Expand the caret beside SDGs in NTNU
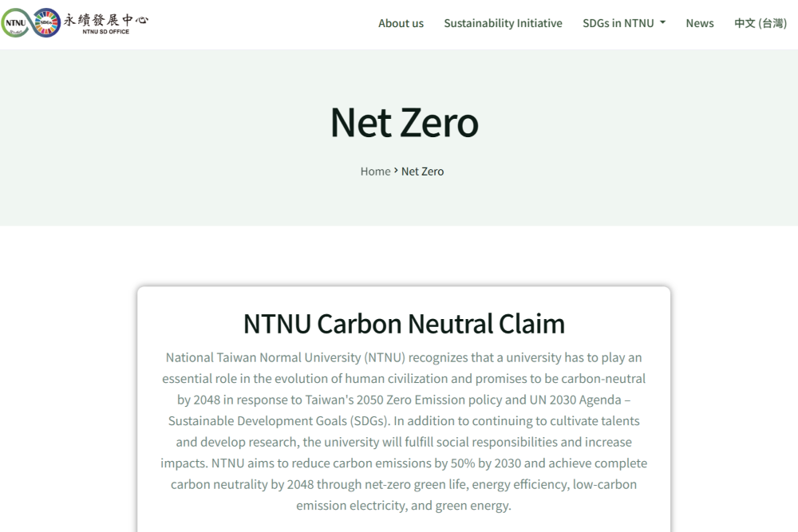The height and width of the screenshot is (532, 798). pos(662,23)
